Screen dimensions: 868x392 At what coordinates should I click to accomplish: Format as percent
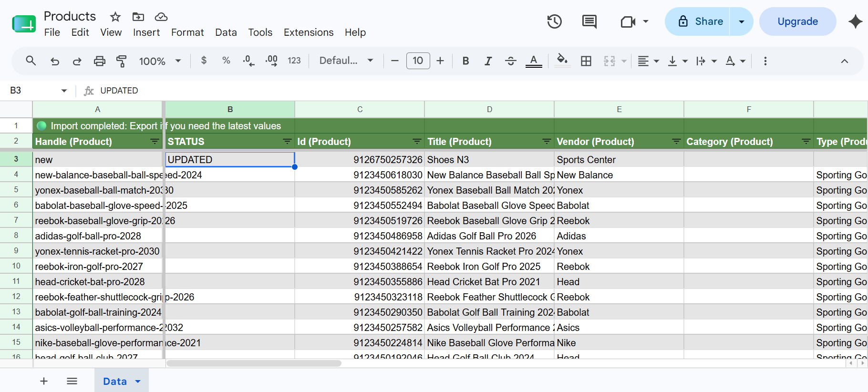[x=226, y=61]
